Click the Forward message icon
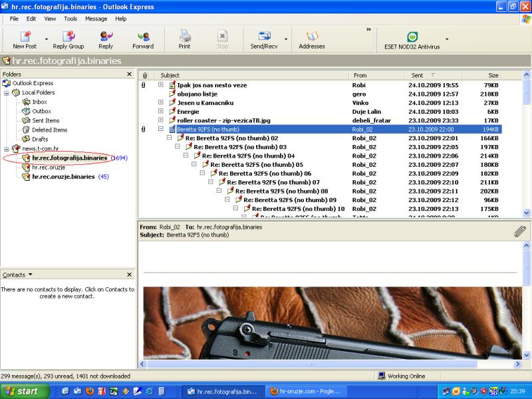 click(x=143, y=37)
